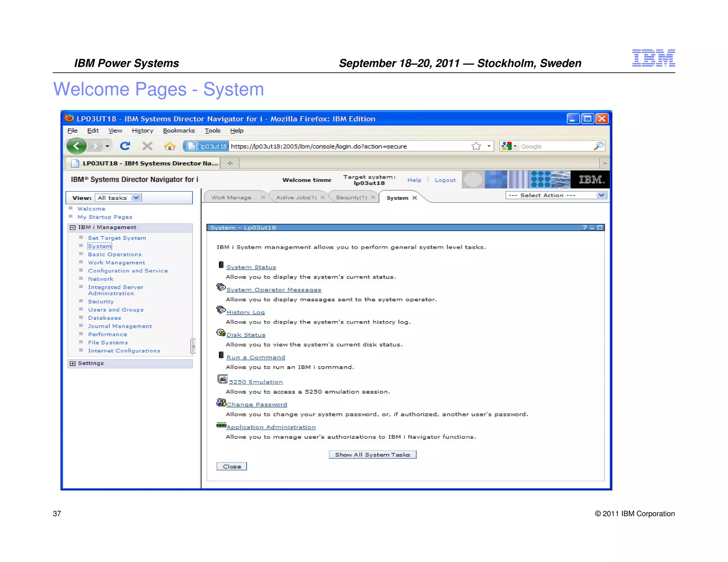Open the list all tabs dropdown
Screen dimensions: 728x562
605,163
